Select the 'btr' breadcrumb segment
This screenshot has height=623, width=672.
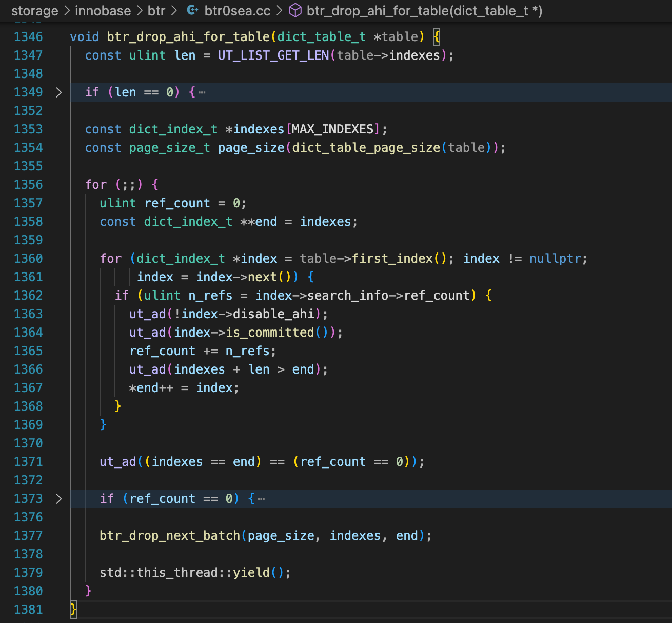pyautogui.click(x=156, y=10)
